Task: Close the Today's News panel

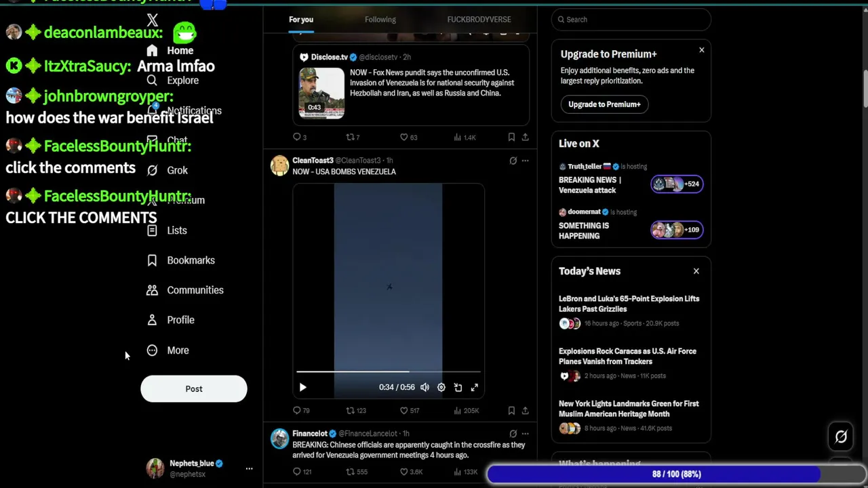Action: point(696,271)
